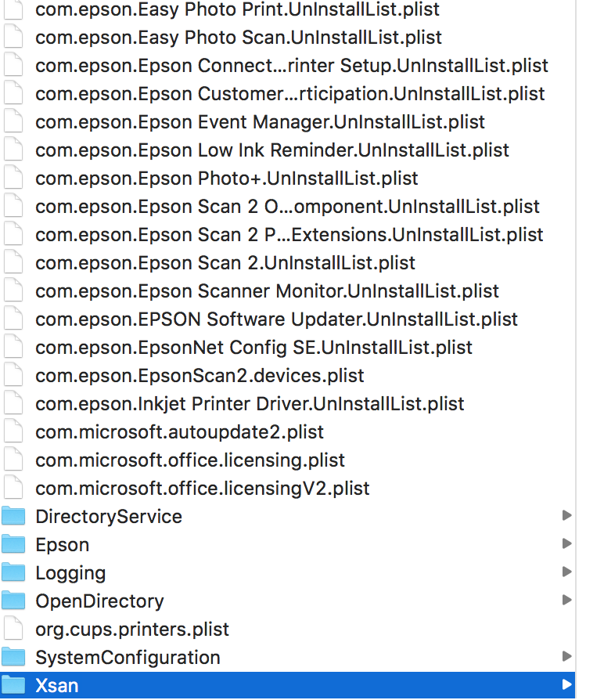Expand the Epson folder arrow

pyautogui.click(x=566, y=544)
